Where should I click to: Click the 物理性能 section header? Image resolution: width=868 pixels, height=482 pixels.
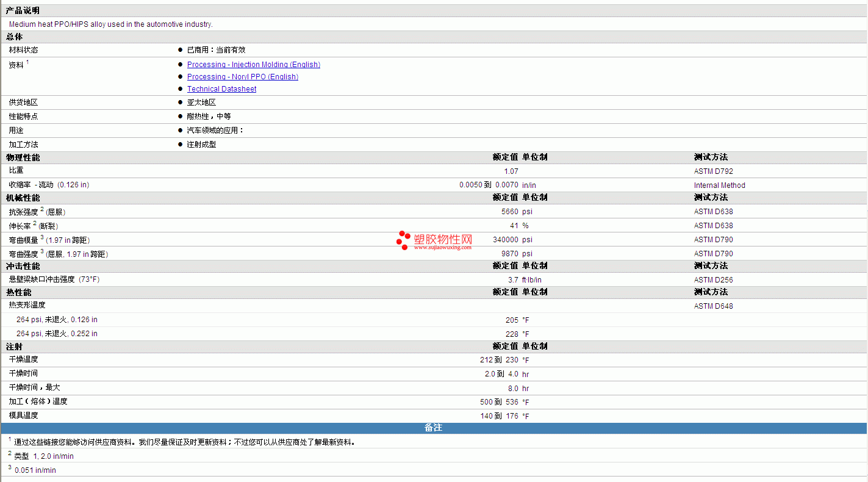[x=23, y=157]
